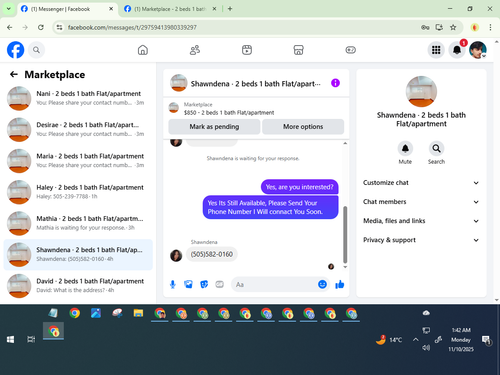Close the Messenger | Facebook tab

coord(111,9)
